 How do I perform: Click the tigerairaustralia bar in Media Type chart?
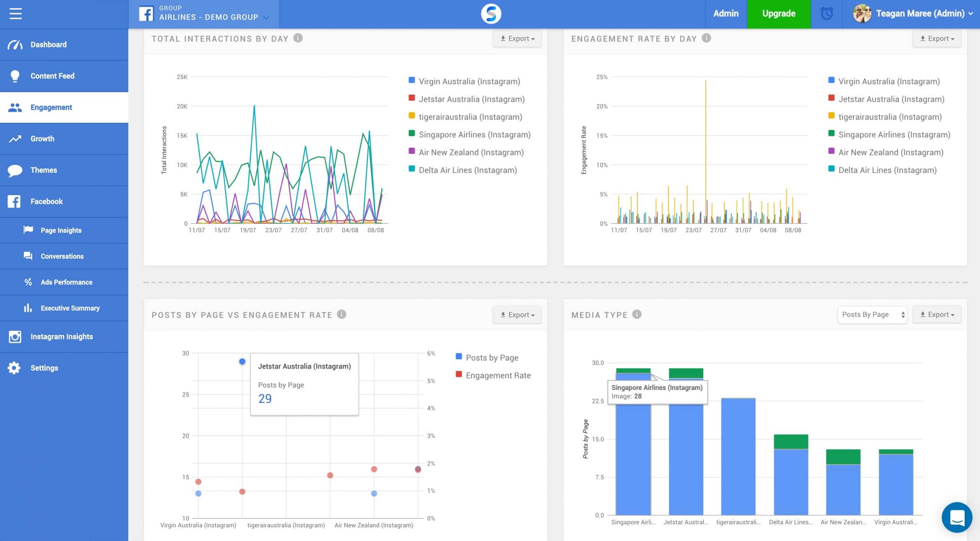pyautogui.click(x=738, y=457)
